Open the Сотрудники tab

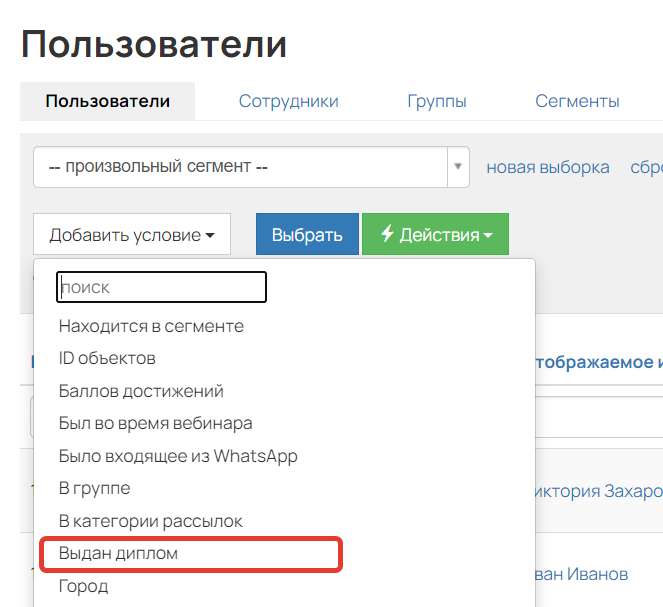(x=288, y=101)
